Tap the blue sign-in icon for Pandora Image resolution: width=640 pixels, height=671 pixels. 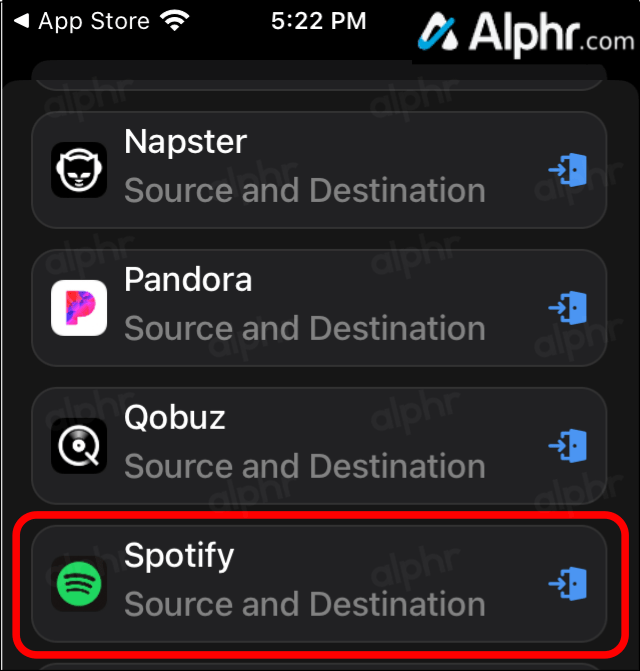568,308
